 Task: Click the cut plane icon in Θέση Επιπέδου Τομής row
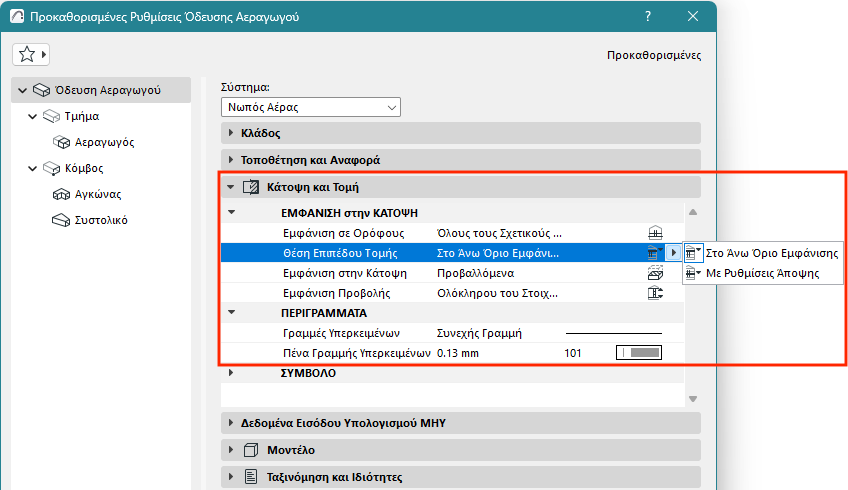coord(655,253)
